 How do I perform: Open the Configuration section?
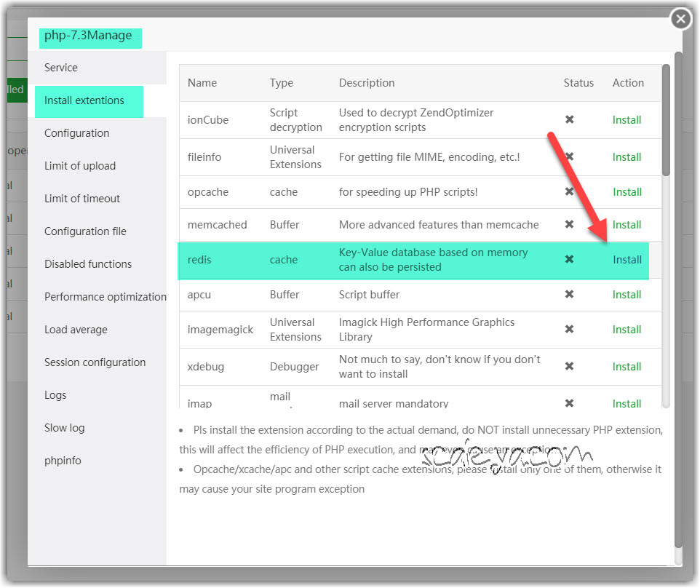pos(76,133)
